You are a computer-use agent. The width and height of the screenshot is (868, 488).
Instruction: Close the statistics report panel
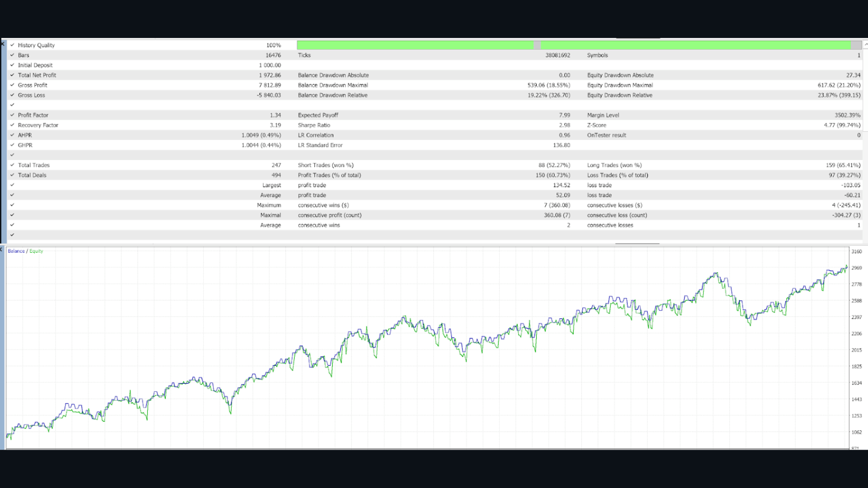[x=3, y=44]
